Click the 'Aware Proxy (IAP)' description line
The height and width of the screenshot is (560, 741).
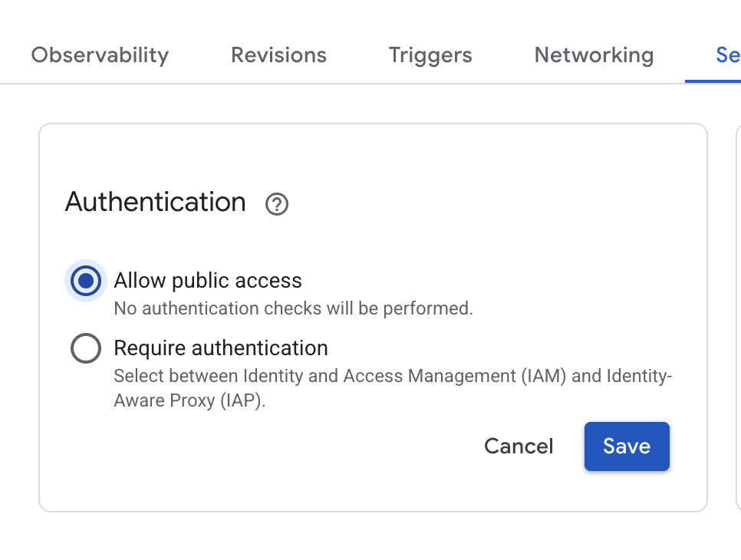[189, 401]
